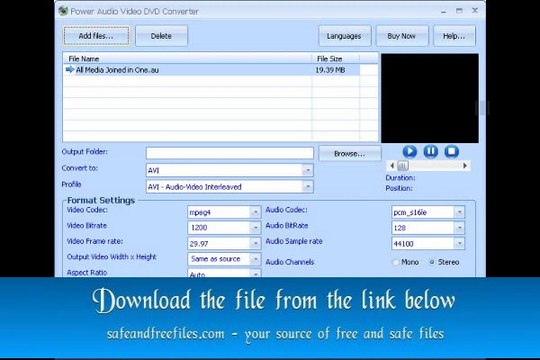Select the file All Media Joined in One.au
This screenshot has height=360, width=540.
pos(211,70)
